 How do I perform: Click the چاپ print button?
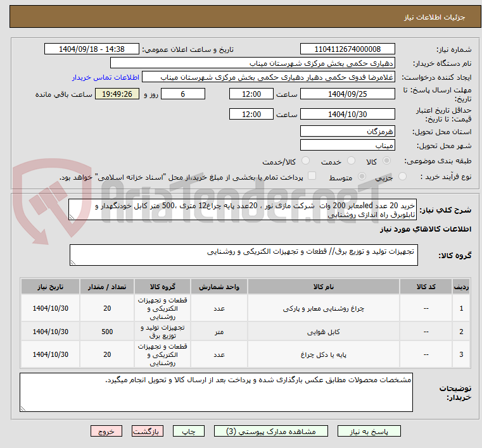(189, 431)
